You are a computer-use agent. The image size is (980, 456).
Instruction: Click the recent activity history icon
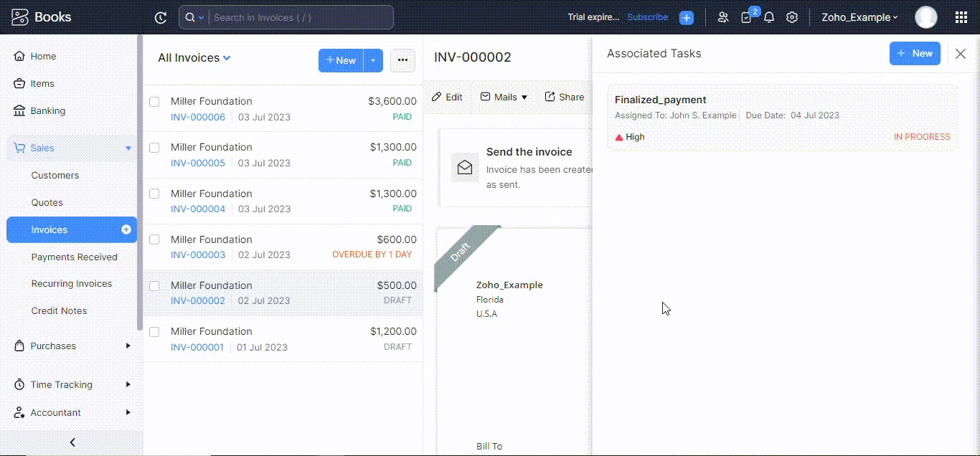pos(161,18)
